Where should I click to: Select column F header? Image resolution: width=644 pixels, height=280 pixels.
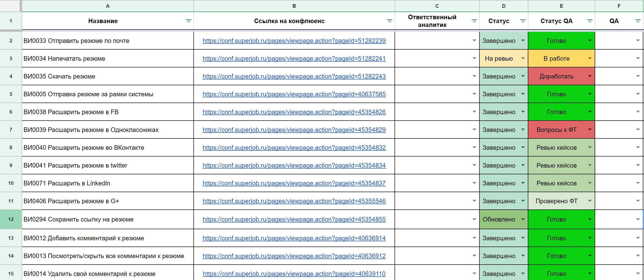coord(619,6)
